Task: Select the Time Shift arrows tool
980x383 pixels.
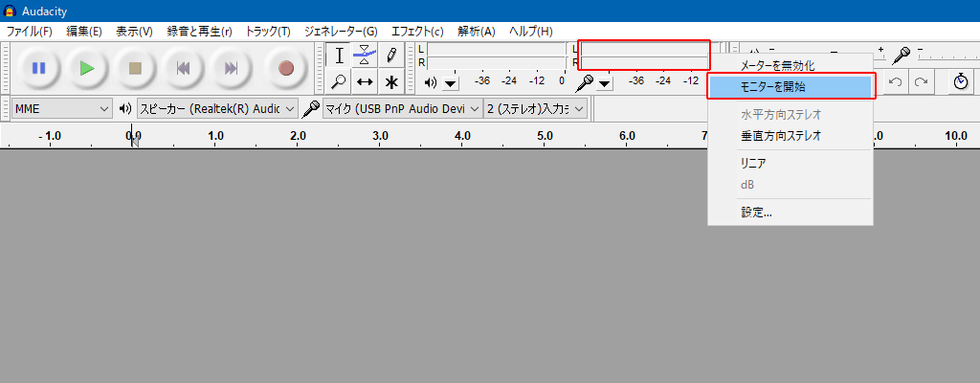Action: [365, 81]
